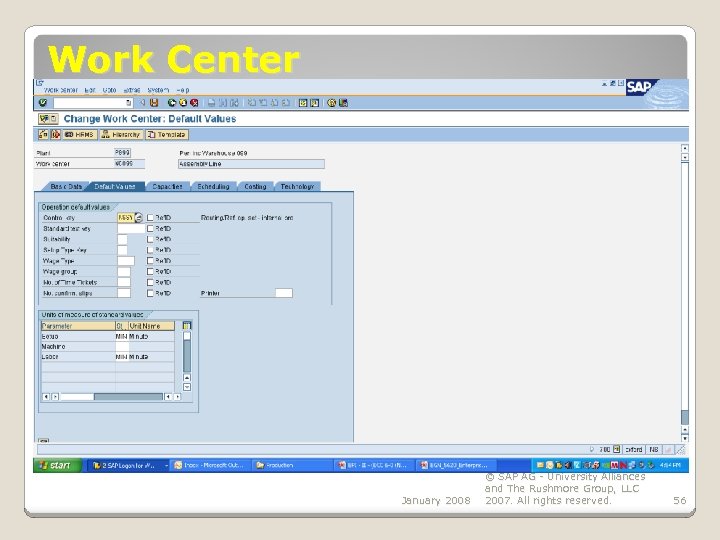Click the Customize Local Layout icon

coord(343,103)
